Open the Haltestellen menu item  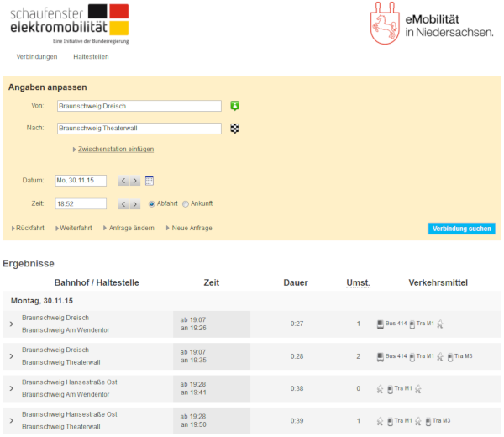[x=91, y=57]
